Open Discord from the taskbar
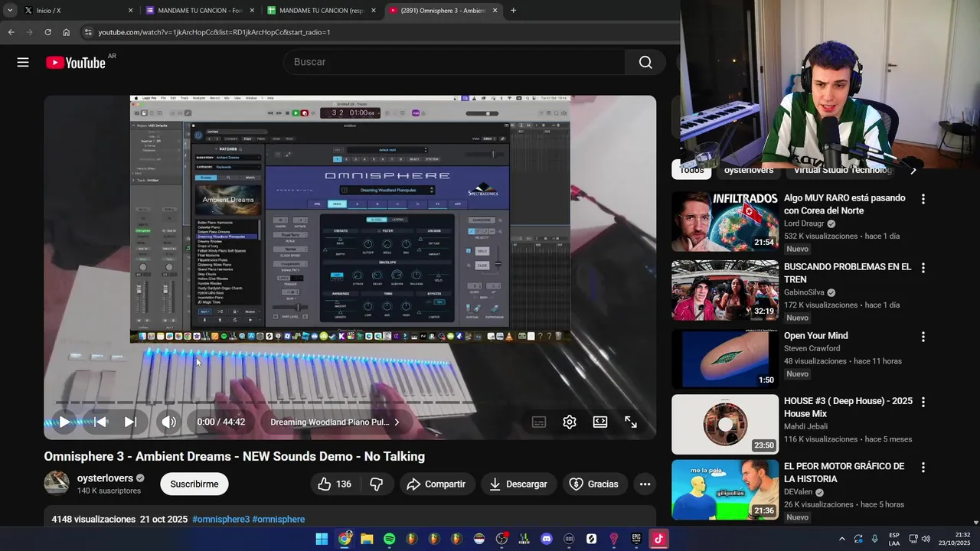The image size is (980, 551). coord(546,539)
